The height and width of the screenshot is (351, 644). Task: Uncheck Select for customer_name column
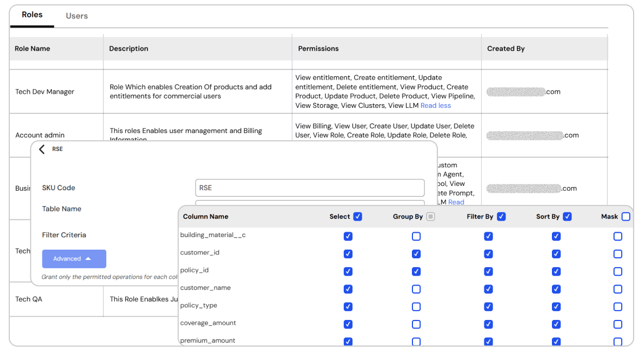pos(348,289)
